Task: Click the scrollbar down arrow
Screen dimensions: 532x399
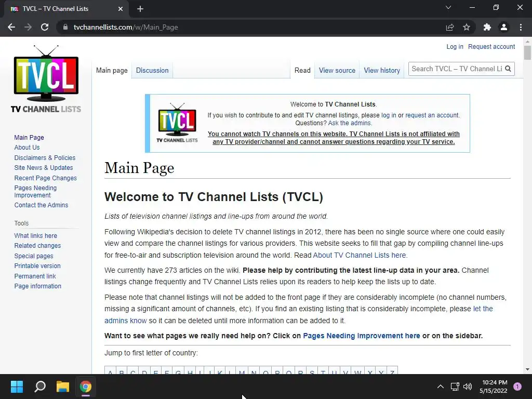Action: (x=527, y=369)
